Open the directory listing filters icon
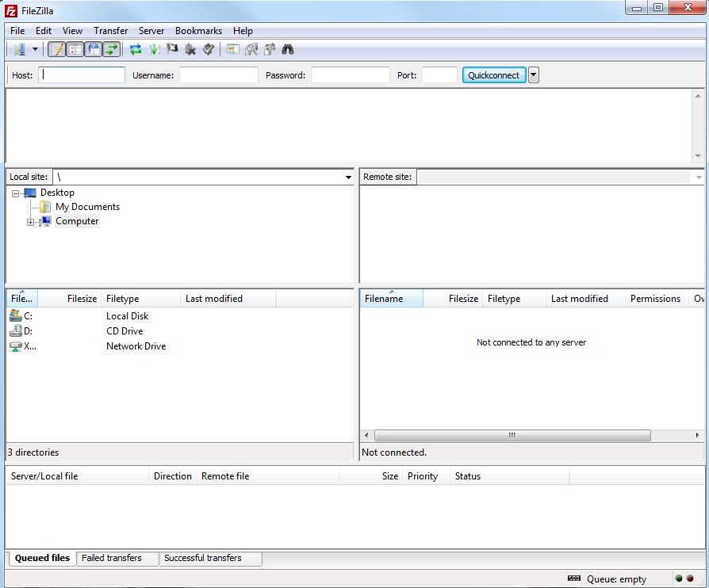The width and height of the screenshot is (709, 588). pos(233,49)
